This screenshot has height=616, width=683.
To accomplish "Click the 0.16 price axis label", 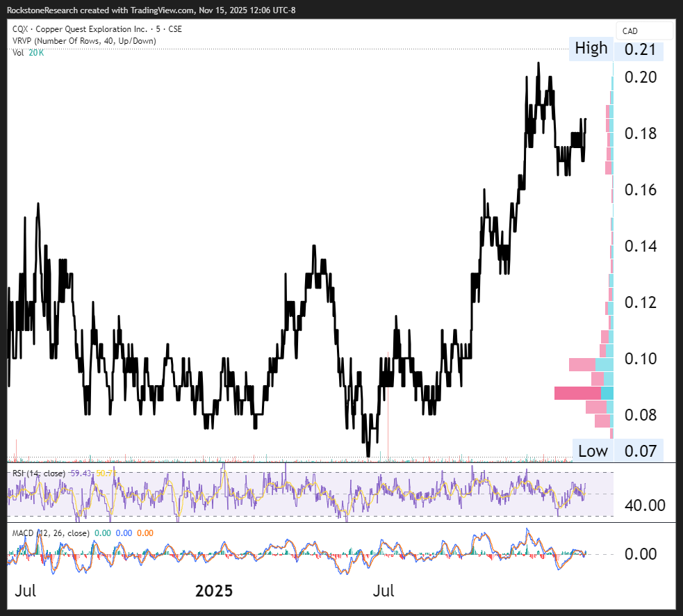I will (641, 190).
